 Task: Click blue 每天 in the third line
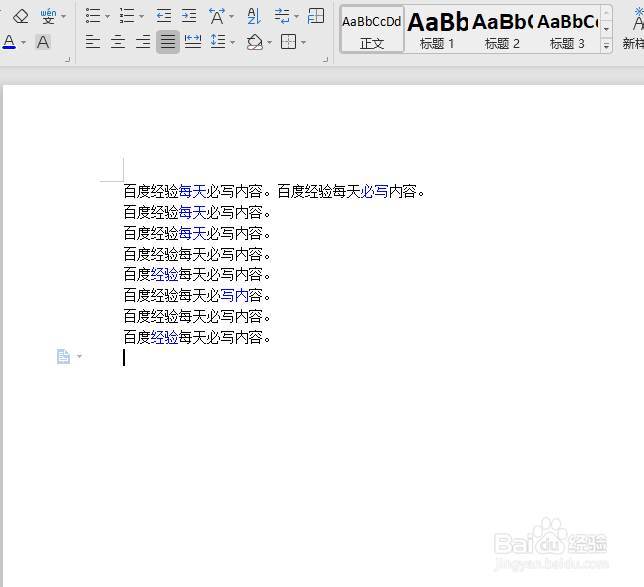click(193, 233)
